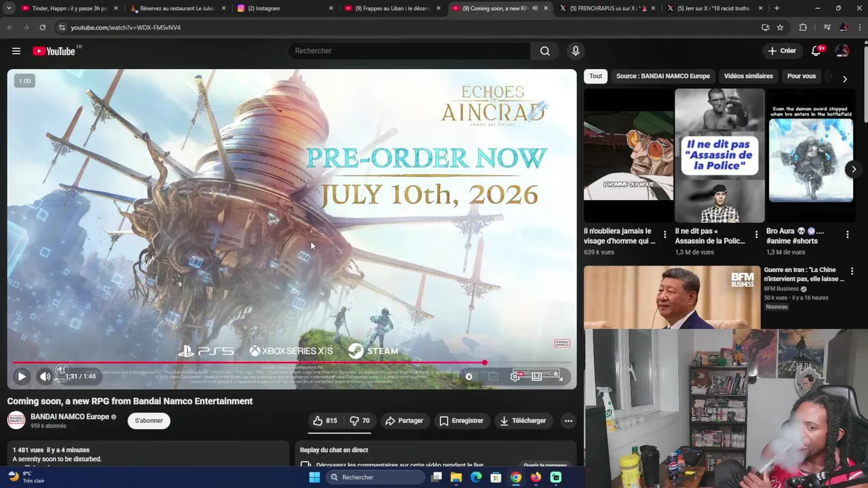Go back to previous page
868x488 pixels.
tap(9, 27)
